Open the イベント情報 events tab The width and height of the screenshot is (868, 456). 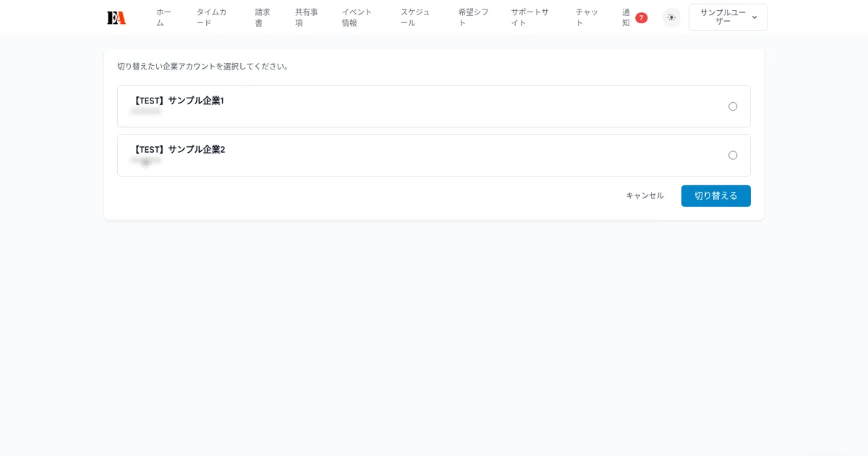tap(356, 17)
